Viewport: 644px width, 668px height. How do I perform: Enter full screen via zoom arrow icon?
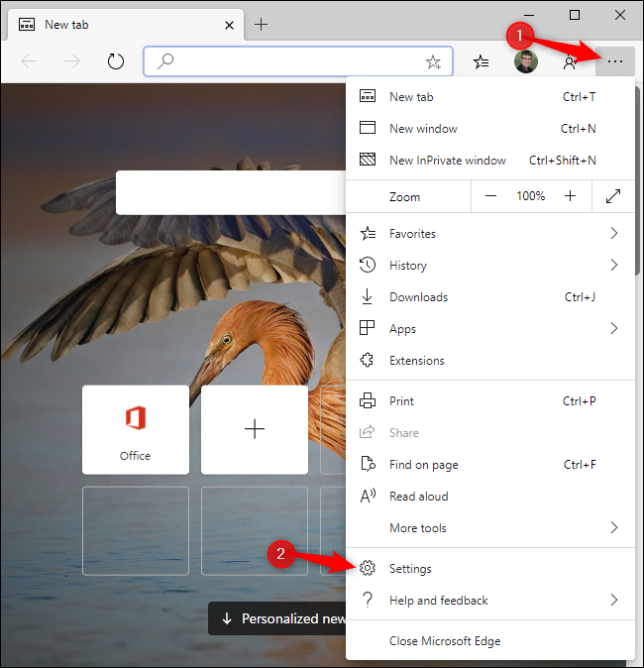[613, 196]
